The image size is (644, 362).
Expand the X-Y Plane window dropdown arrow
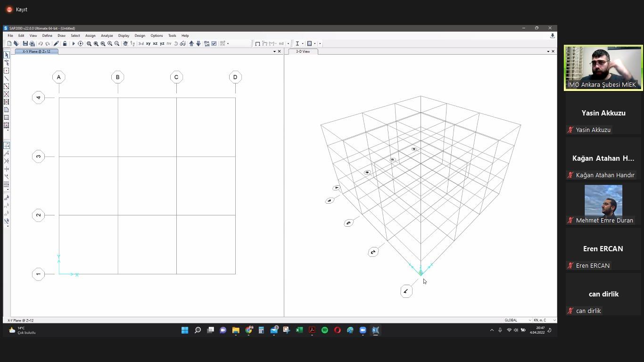click(274, 51)
